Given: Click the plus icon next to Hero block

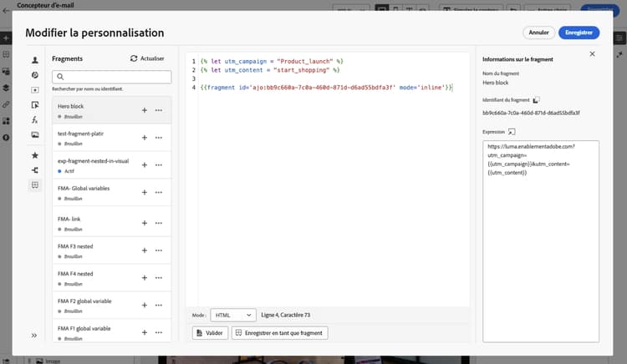Looking at the screenshot, I should click(x=145, y=110).
